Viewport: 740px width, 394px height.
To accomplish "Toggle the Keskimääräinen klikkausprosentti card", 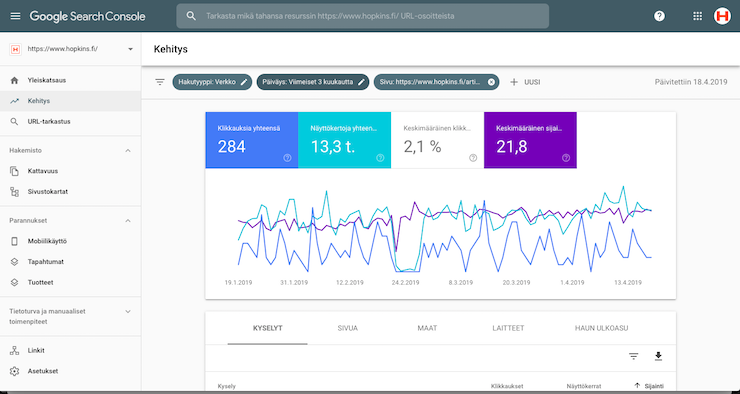I will click(x=437, y=140).
